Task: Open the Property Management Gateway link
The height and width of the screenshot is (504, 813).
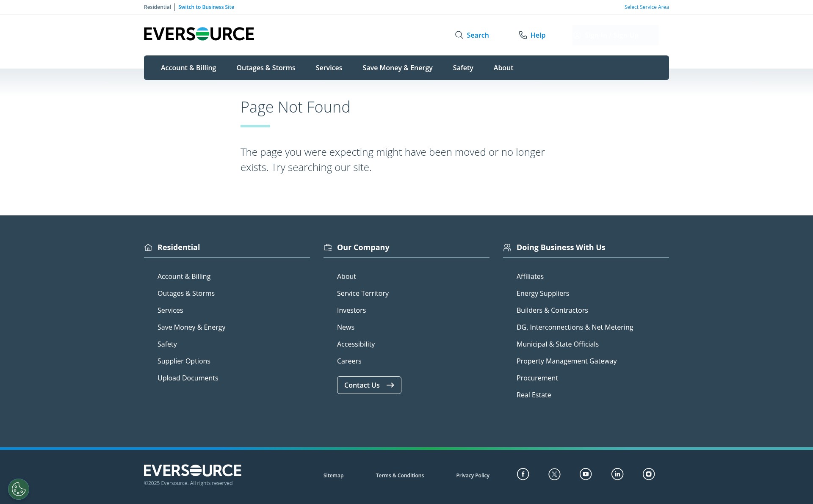Action: tap(567, 361)
